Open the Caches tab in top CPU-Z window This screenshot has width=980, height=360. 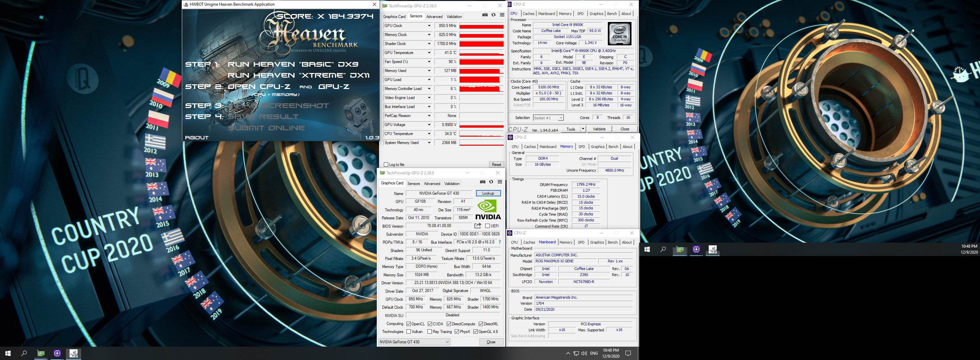528,14
